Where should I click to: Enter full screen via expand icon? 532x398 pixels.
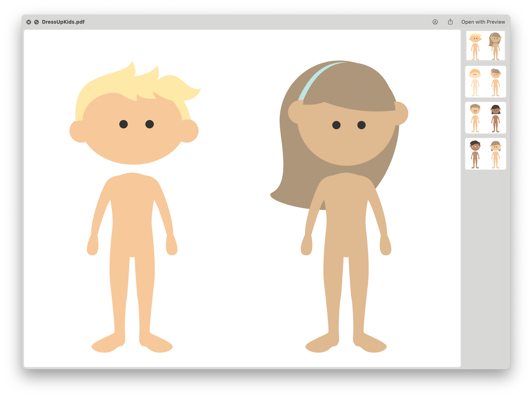click(36, 22)
